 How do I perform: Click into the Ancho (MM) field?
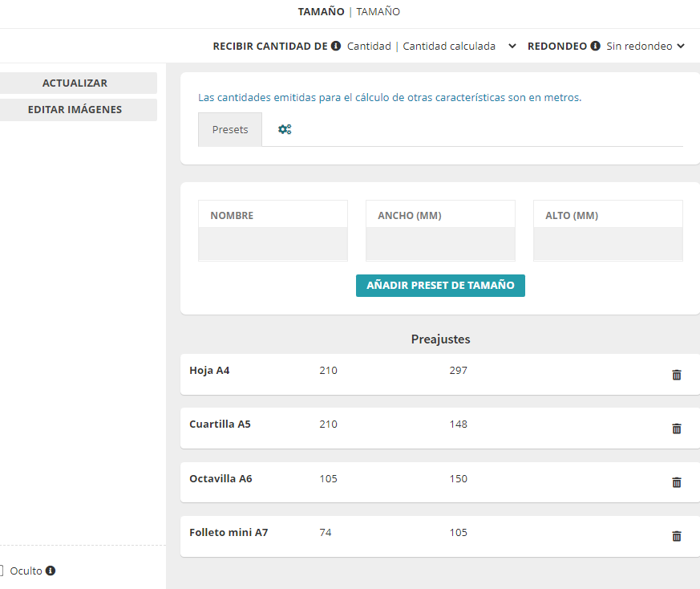(x=440, y=243)
